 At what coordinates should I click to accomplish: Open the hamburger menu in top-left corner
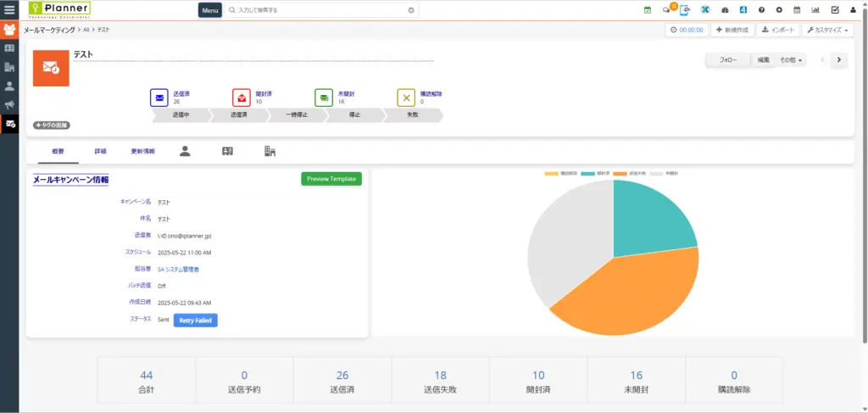tap(9, 9)
